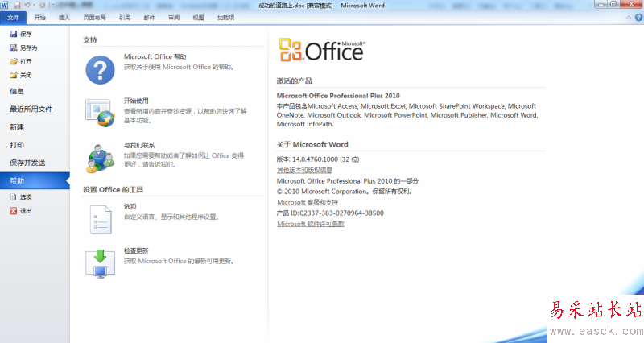Screen dimensions: 644x343
Task: Click 自定义语言、显示和其他程序设置 description
Action: (x=171, y=217)
